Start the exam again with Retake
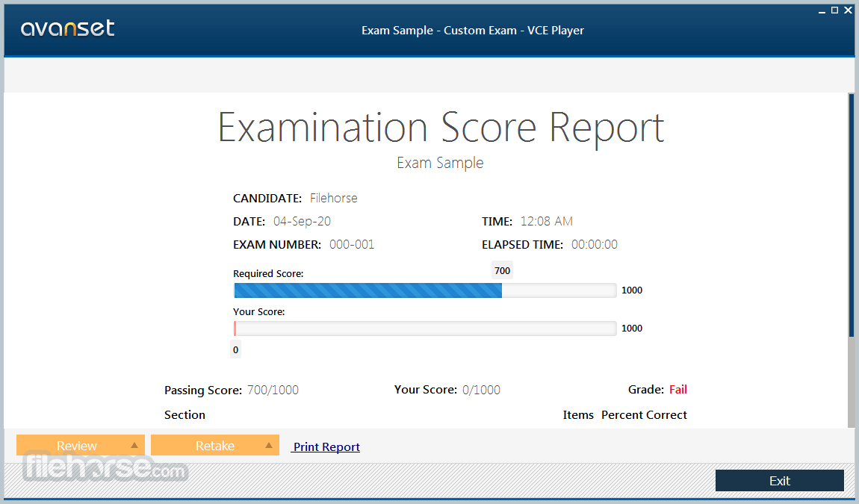The image size is (859, 504). coord(215,445)
